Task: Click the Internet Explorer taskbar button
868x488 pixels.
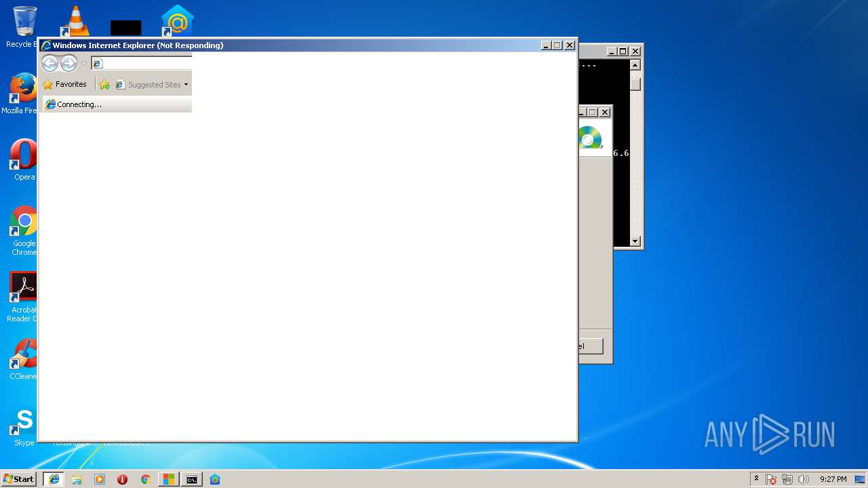Action: [54, 479]
